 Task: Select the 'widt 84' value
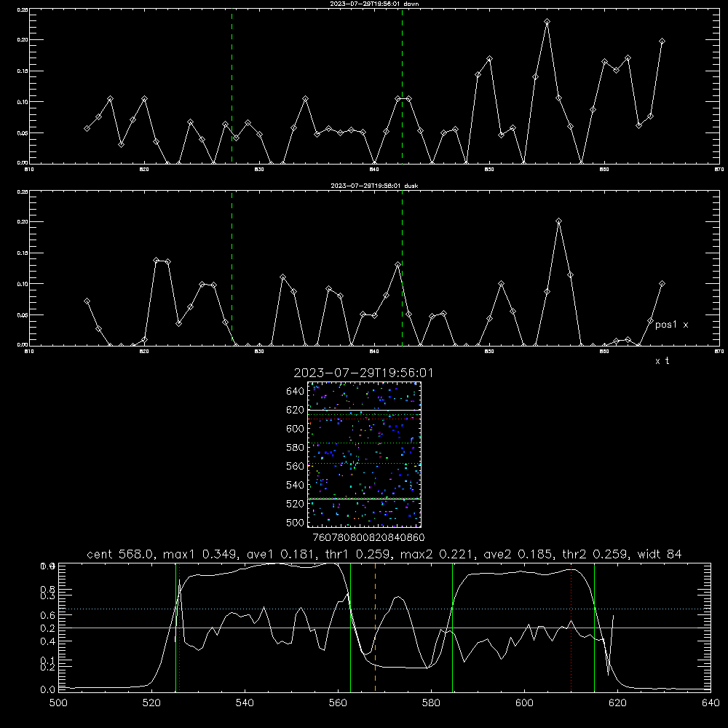(x=660, y=554)
